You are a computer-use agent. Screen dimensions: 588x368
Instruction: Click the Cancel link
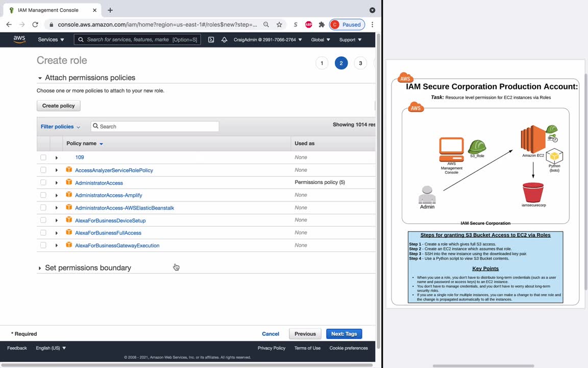(x=271, y=334)
